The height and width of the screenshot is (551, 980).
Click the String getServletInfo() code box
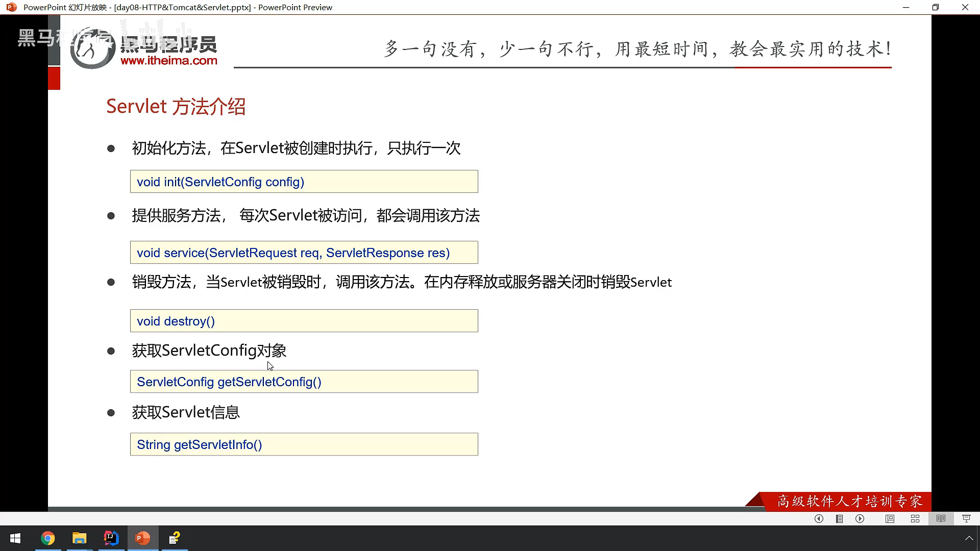[304, 444]
